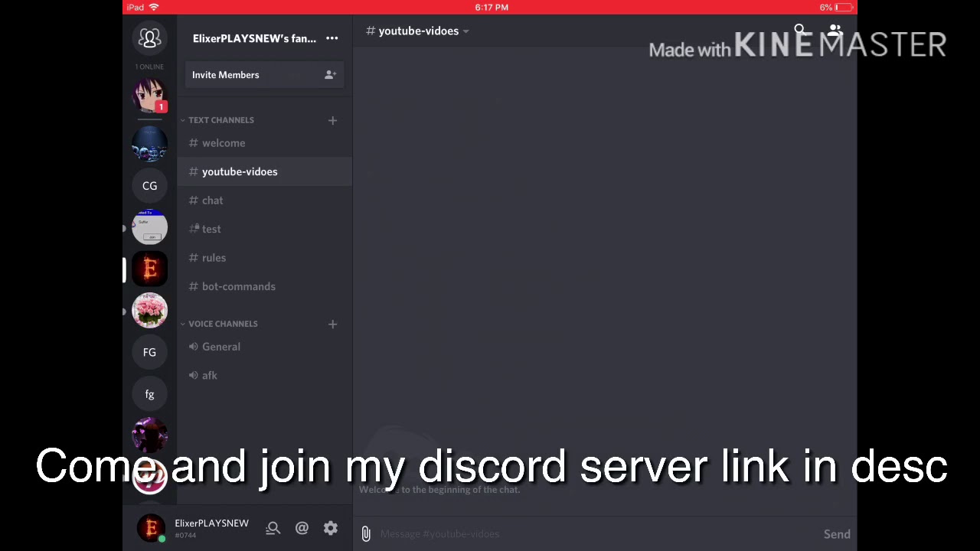Viewport: 980px width, 551px height.
Task: Show member list icon in header
Action: [x=835, y=31]
